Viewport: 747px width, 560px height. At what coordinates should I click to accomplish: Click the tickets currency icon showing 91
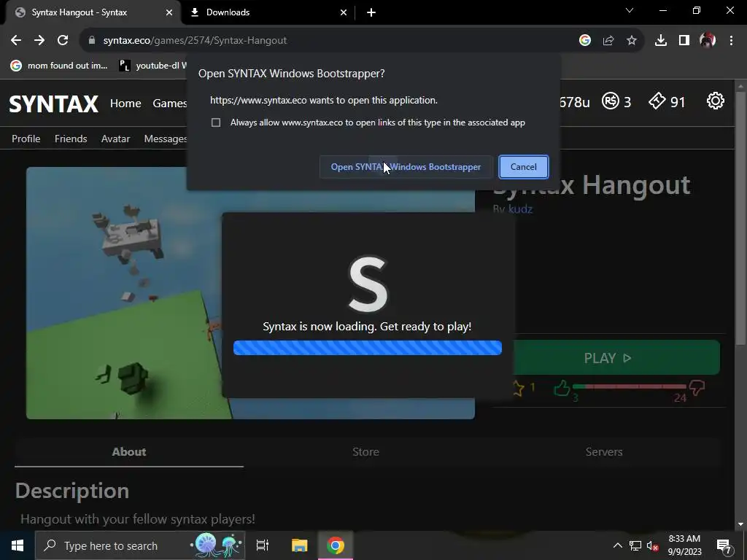pos(657,101)
